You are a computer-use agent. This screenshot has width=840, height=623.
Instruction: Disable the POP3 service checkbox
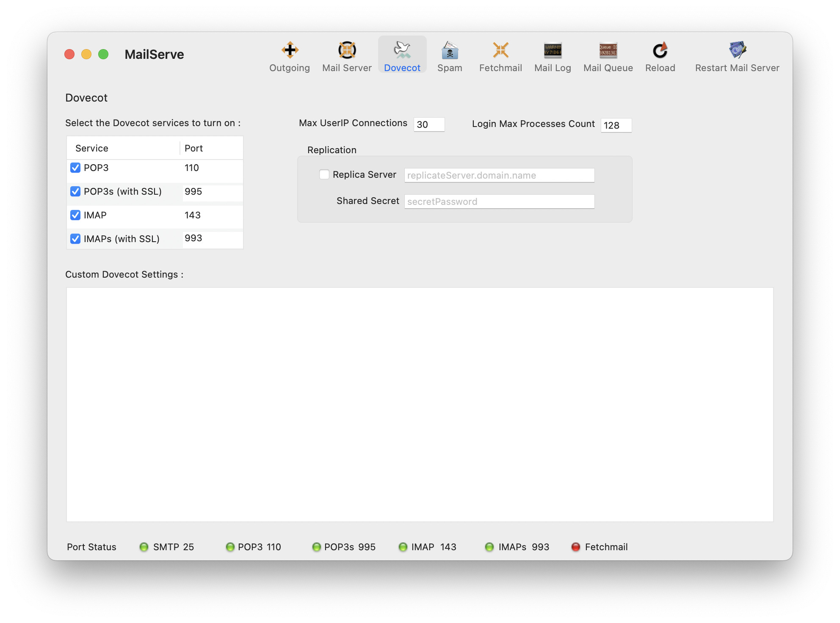click(75, 168)
